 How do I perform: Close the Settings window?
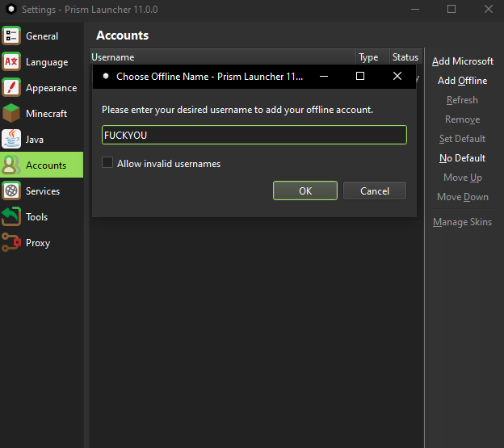[488, 9]
